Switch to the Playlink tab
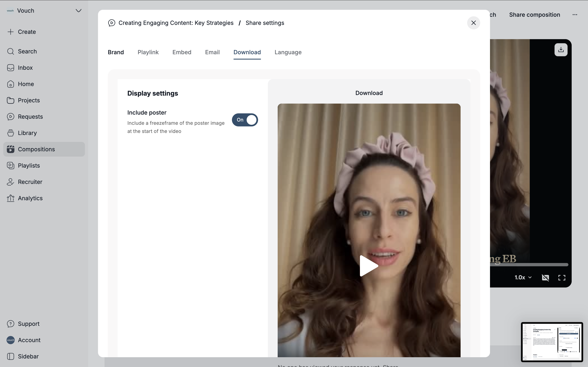The image size is (588, 367). coord(148,52)
